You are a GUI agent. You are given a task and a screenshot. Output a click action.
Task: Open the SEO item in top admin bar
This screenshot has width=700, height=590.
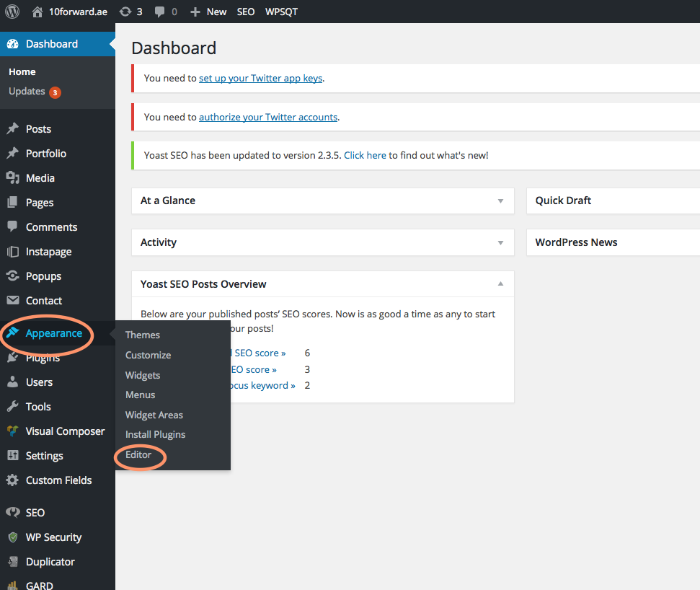click(246, 12)
